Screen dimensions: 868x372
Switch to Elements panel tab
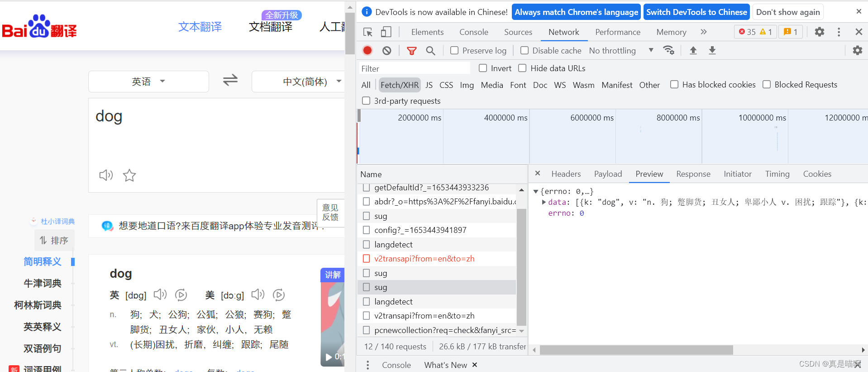tap(427, 32)
